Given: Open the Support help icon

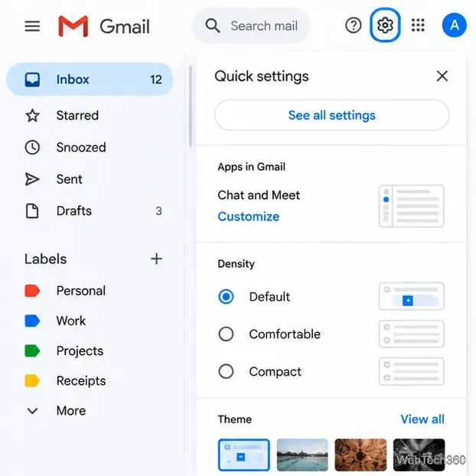Looking at the screenshot, I should (x=354, y=25).
